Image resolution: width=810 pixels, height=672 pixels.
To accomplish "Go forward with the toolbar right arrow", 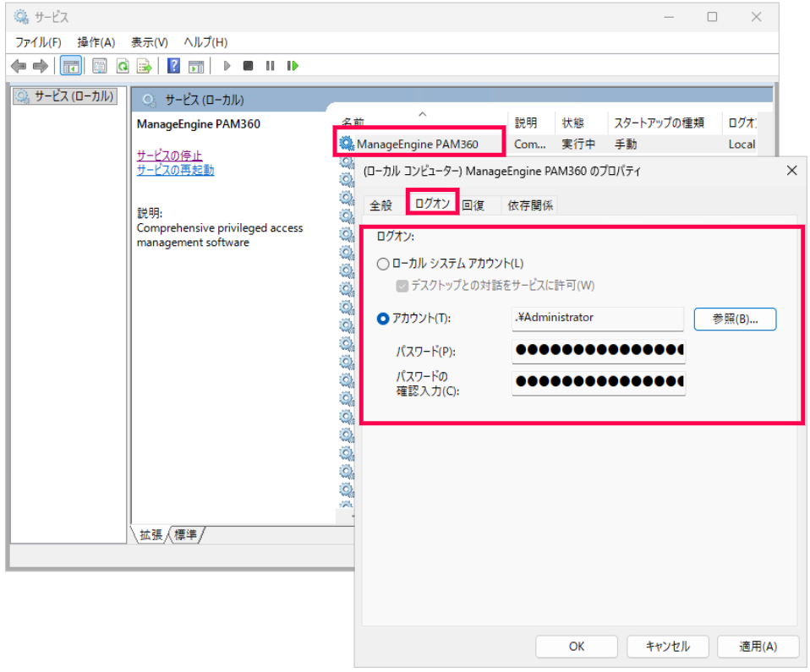I will pyautogui.click(x=41, y=66).
